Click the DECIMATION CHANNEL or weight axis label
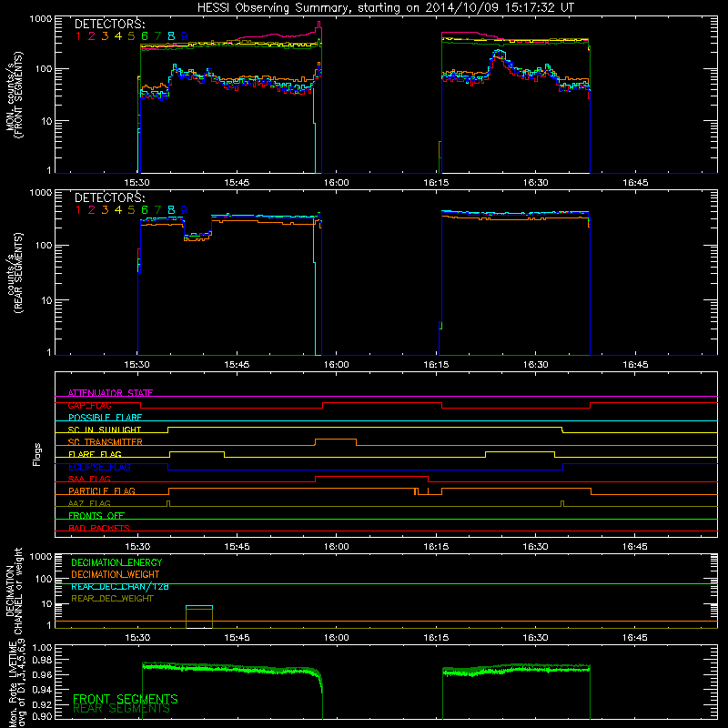Image resolution: width=728 pixels, height=728 pixels. click(14, 591)
